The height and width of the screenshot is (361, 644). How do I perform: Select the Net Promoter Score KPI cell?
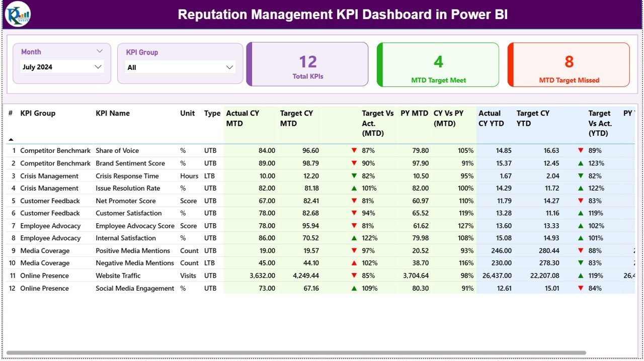click(x=125, y=201)
